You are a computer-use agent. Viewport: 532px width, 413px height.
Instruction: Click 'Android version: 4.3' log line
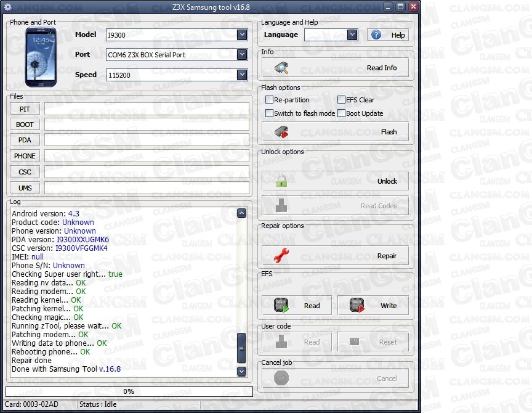(46, 214)
